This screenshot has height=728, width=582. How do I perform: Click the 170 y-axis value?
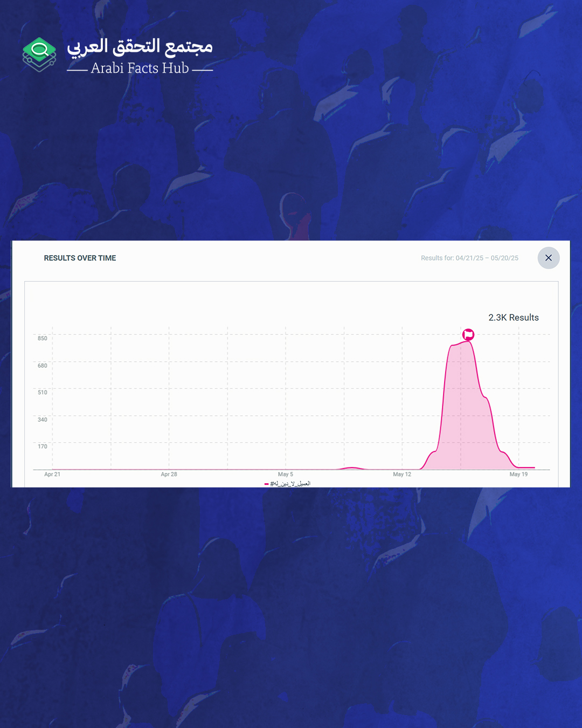click(42, 447)
